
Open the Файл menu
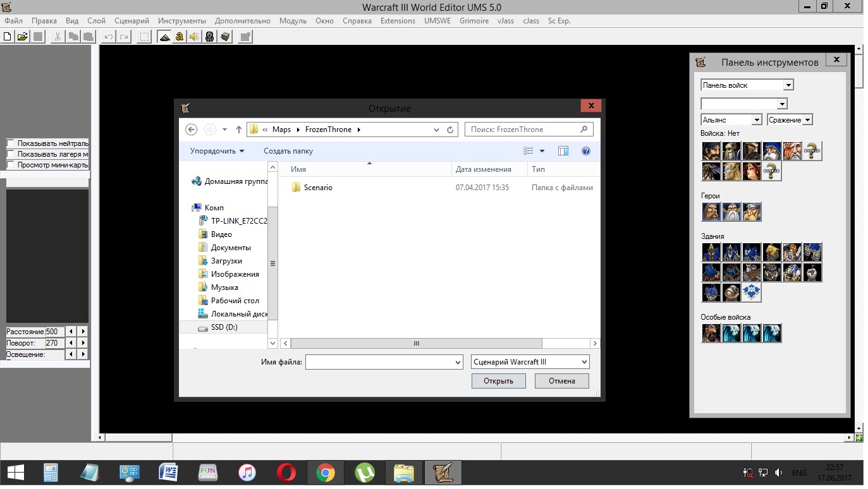(x=13, y=21)
